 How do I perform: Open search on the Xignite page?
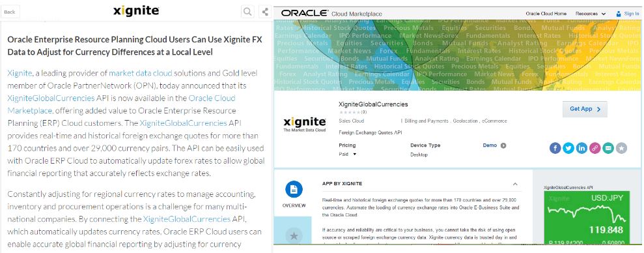pyautogui.click(x=247, y=12)
